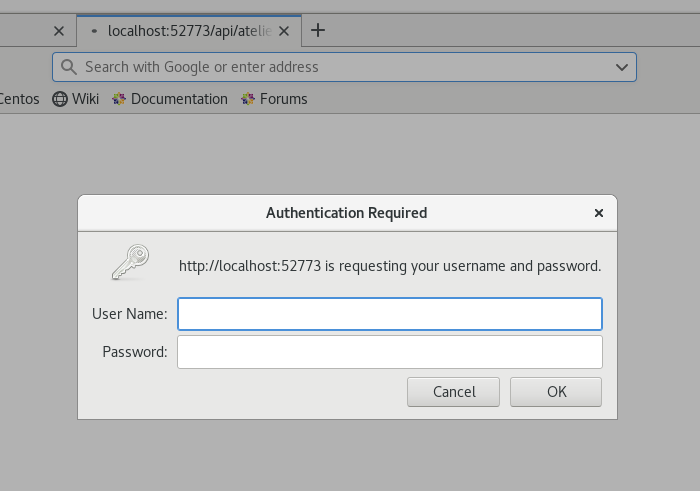
Task: Close the leftmost partially visible tab
Action: point(59,31)
